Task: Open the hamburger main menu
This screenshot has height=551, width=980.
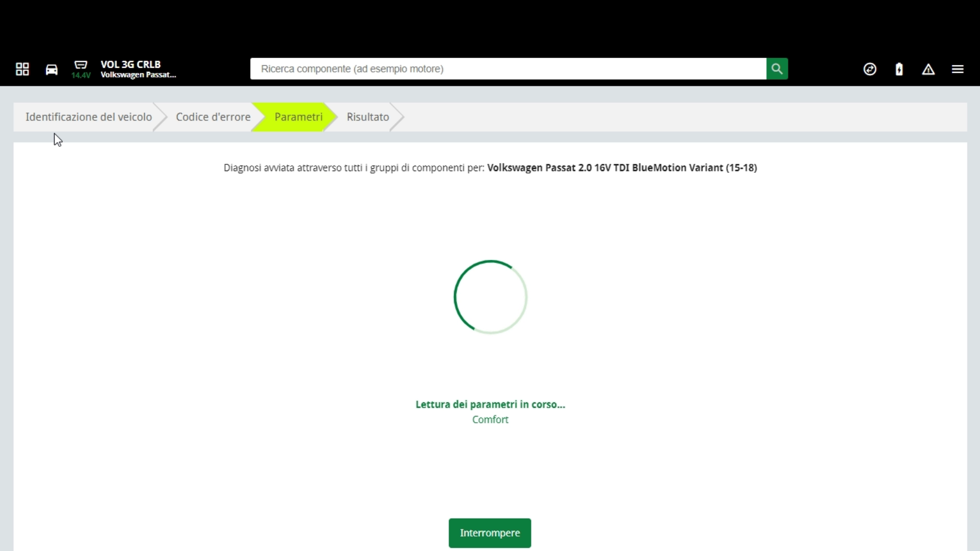Action: click(957, 69)
